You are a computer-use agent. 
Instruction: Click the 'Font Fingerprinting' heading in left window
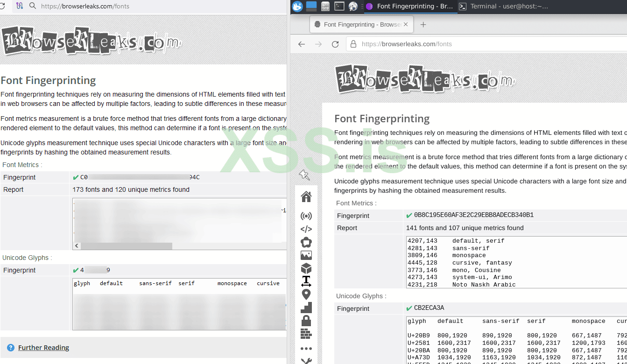(49, 80)
